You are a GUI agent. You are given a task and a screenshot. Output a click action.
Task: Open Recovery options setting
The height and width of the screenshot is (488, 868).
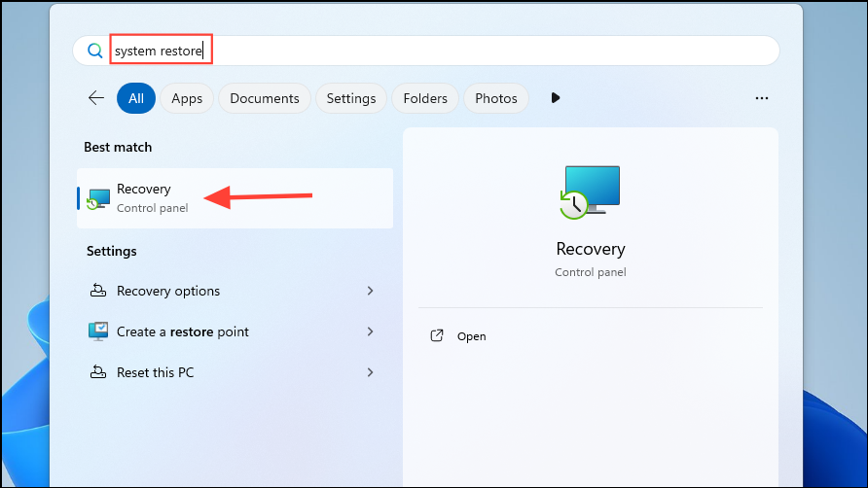point(235,291)
